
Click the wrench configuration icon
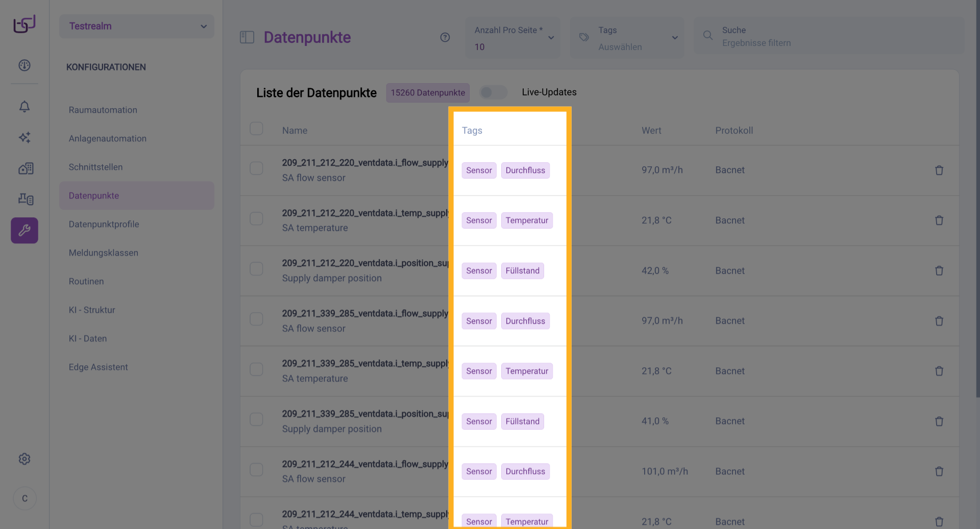pos(24,231)
